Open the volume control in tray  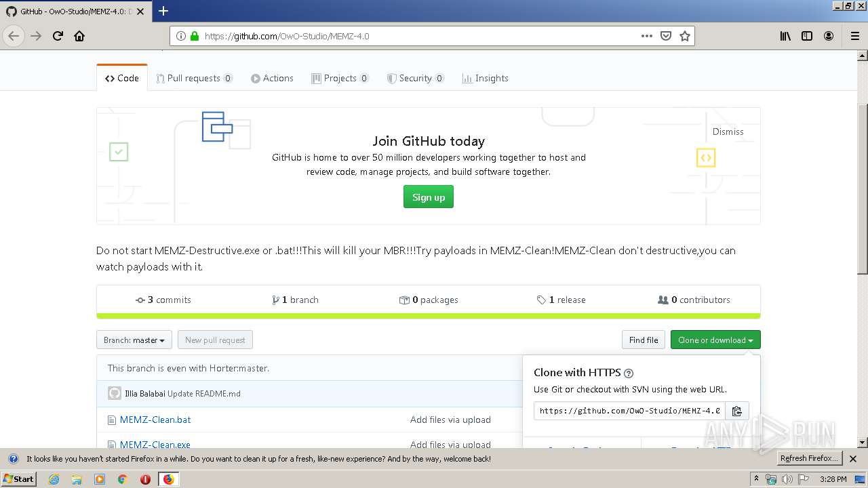[x=787, y=479]
